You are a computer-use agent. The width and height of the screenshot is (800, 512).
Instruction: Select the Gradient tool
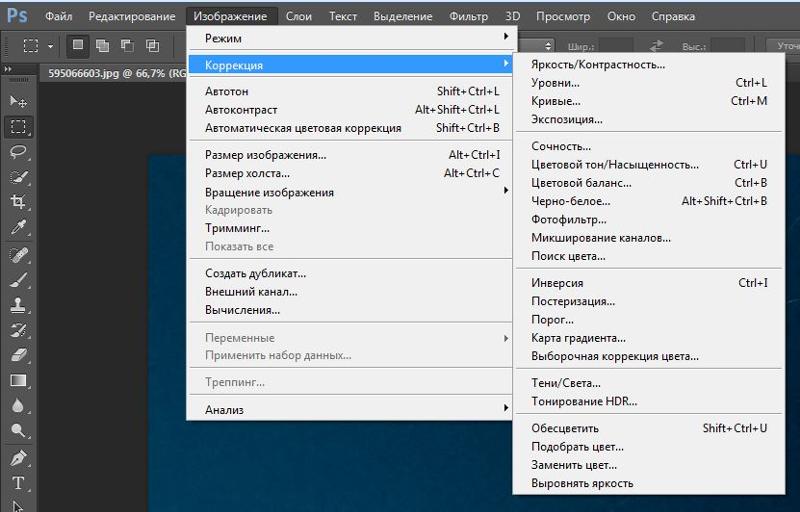coord(18,380)
